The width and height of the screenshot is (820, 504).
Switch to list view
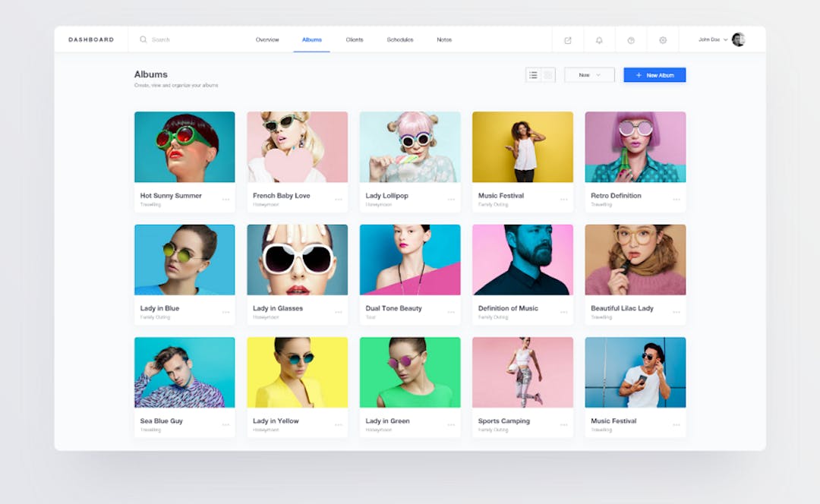click(x=534, y=74)
